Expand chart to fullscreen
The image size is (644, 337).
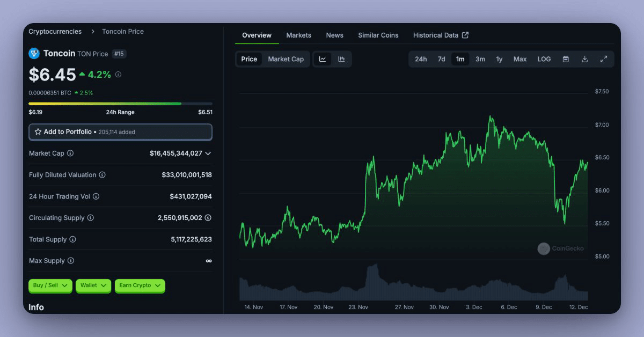(x=604, y=59)
